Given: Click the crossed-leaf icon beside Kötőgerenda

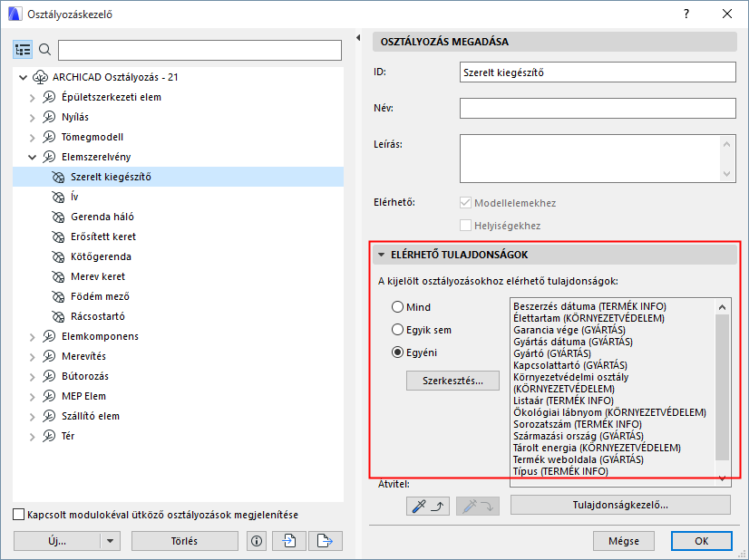Looking at the screenshot, I should point(58,256).
